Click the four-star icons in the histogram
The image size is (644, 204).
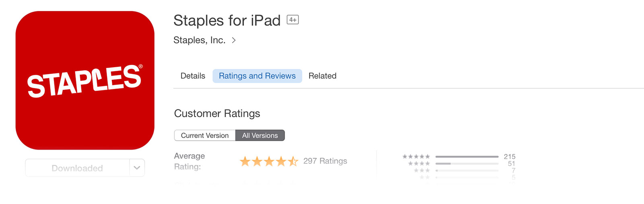(419, 163)
